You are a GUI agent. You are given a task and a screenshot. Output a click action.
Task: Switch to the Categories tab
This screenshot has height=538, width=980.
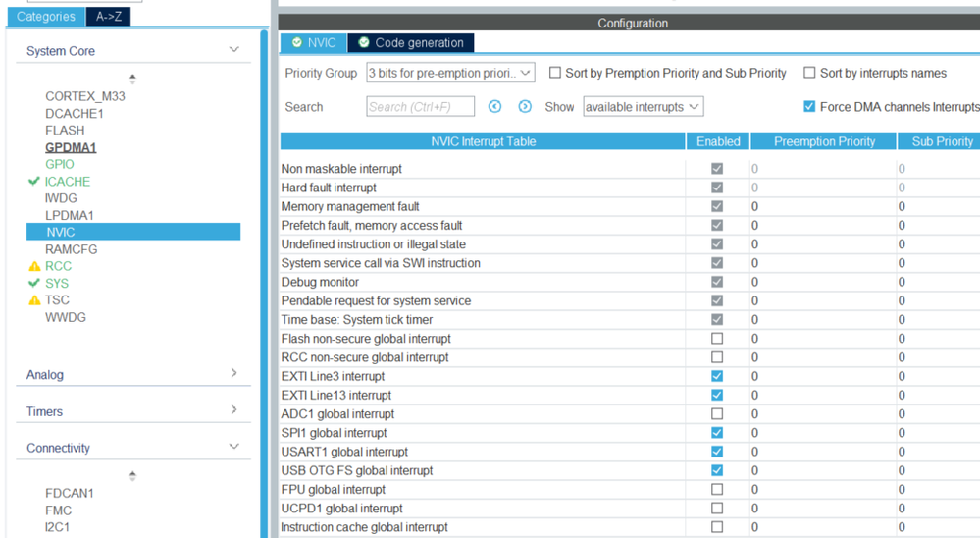pyautogui.click(x=46, y=17)
